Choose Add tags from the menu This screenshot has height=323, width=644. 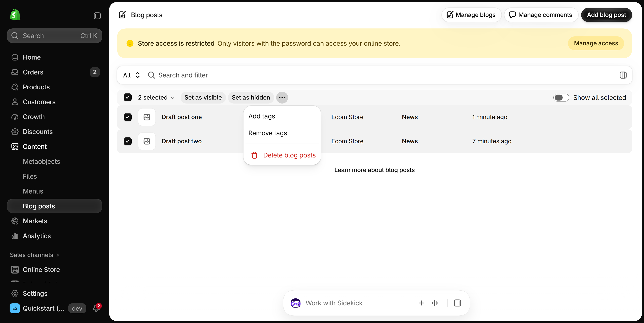coord(282,116)
